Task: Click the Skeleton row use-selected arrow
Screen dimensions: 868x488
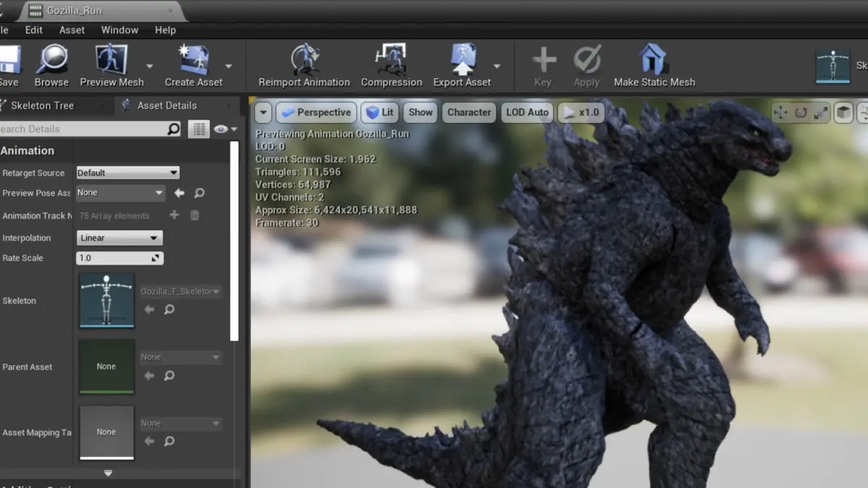Action: [x=150, y=309]
